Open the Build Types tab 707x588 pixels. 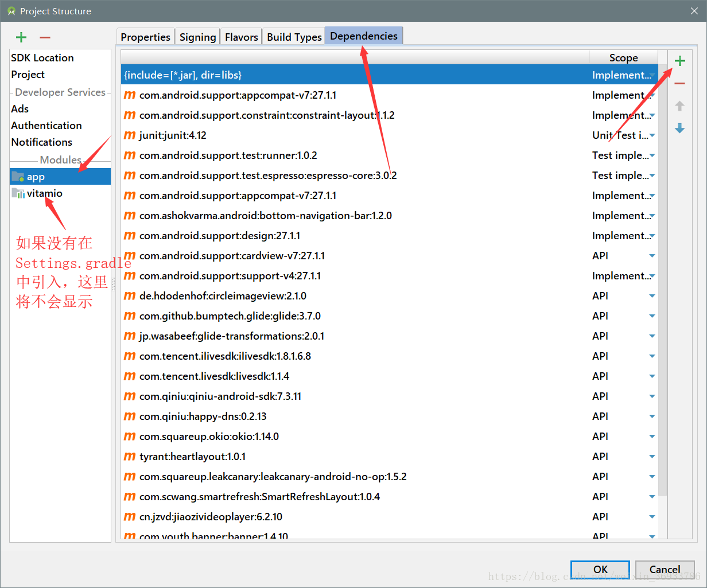(x=294, y=37)
